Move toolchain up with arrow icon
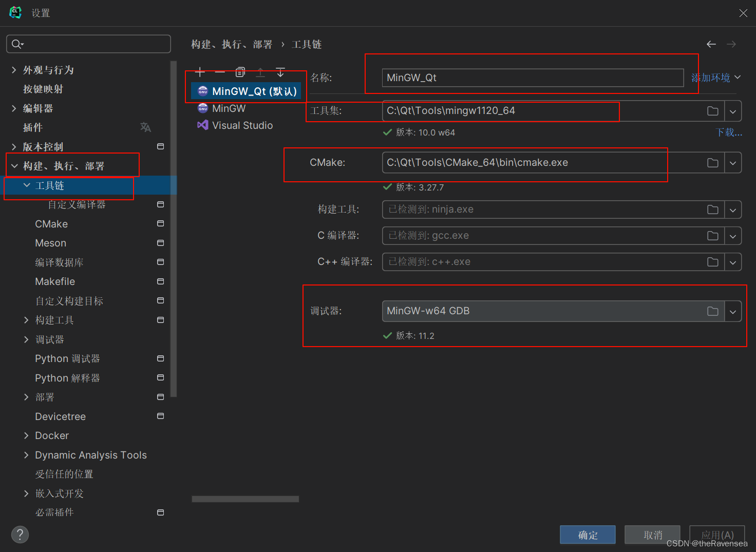756x552 pixels. [260, 72]
